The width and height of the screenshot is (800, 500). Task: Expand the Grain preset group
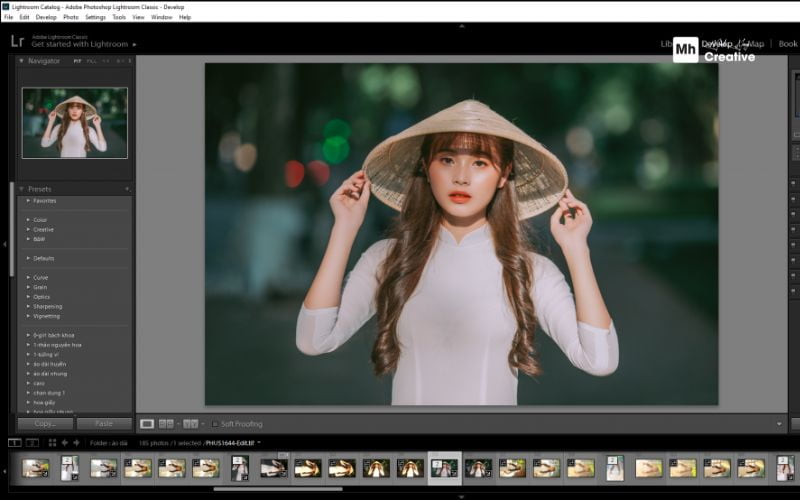(x=28, y=287)
